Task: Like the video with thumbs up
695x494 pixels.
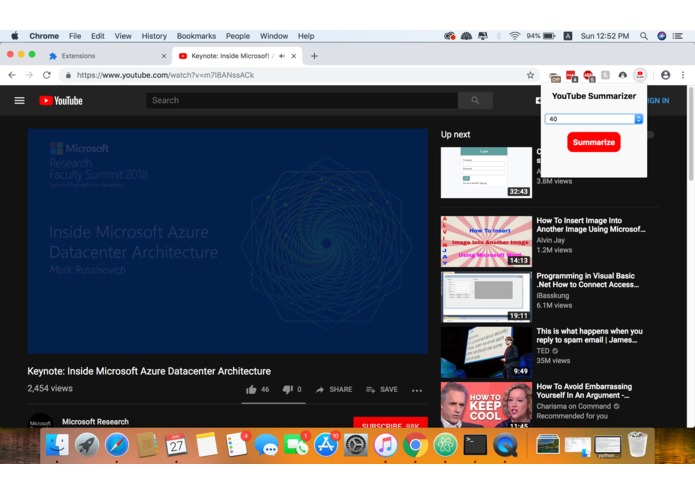Action: pos(251,389)
